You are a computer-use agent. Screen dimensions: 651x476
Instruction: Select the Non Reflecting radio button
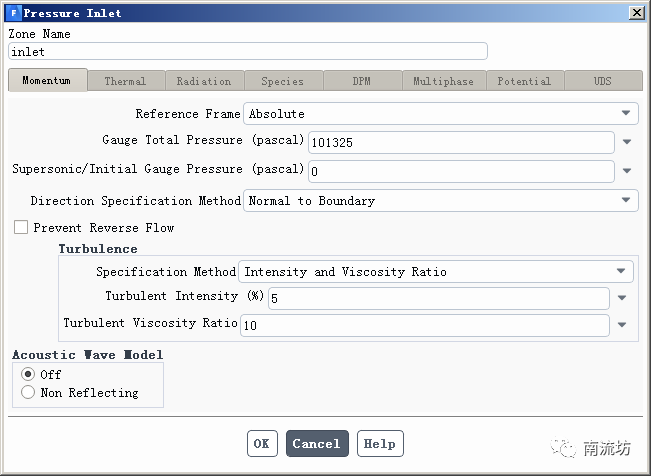pos(28,393)
